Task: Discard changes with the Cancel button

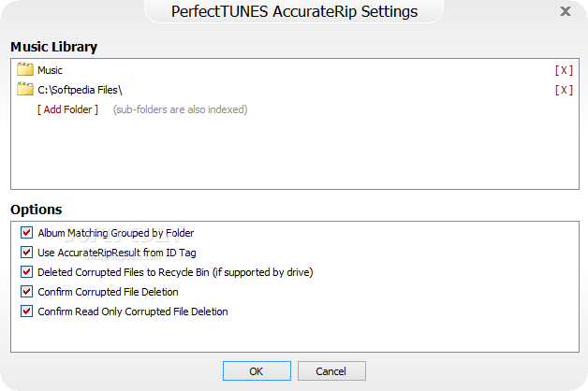Action: coord(331,370)
